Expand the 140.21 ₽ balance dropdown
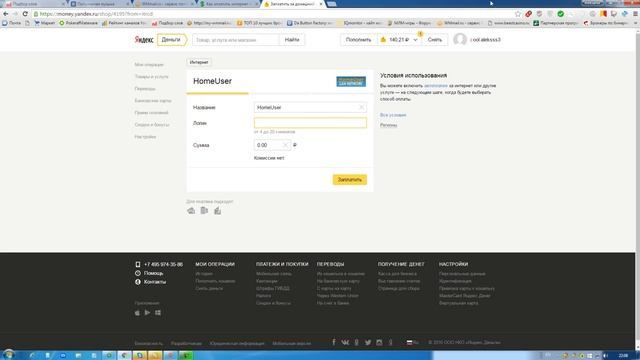This screenshot has width=640, height=360. pos(399,40)
